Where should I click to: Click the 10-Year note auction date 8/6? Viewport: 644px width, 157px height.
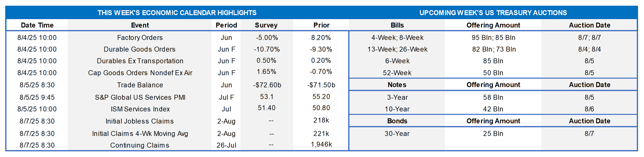(589, 109)
